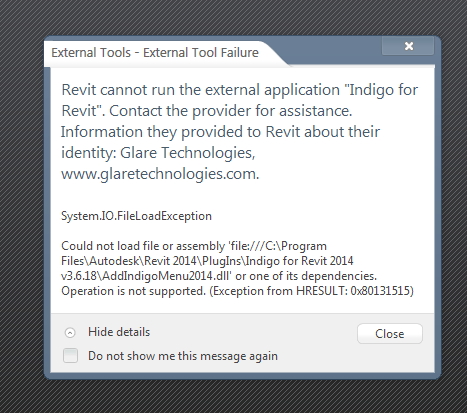Click 'Could not load file or assembly' line

tap(143, 246)
